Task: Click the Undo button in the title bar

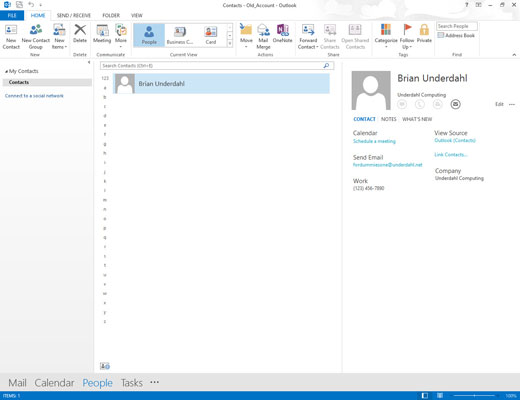Action: pos(31,5)
